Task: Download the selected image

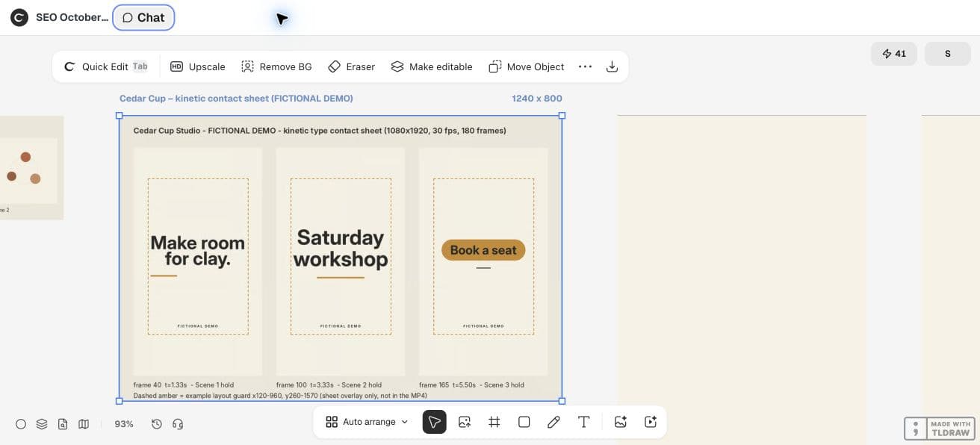Action: (x=612, y=66)
